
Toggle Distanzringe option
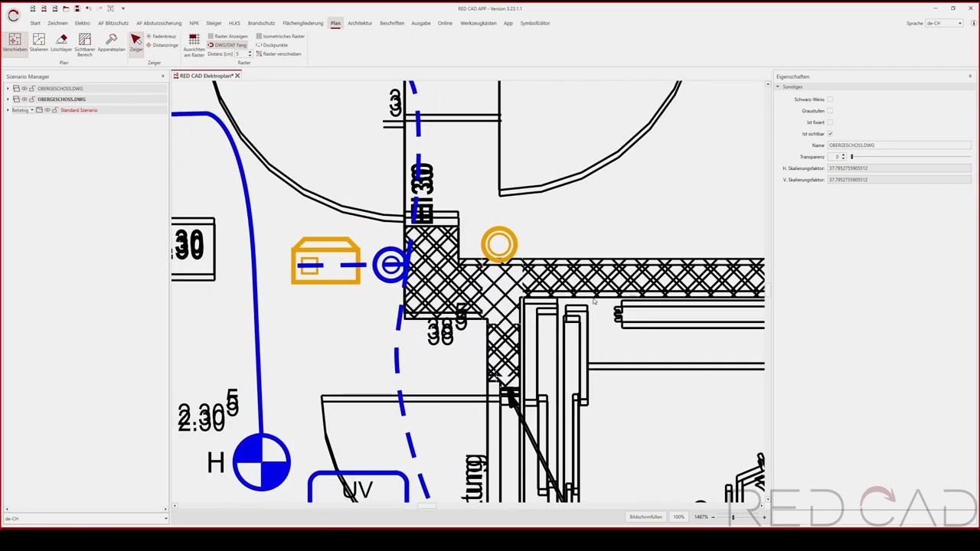[162, 45]
